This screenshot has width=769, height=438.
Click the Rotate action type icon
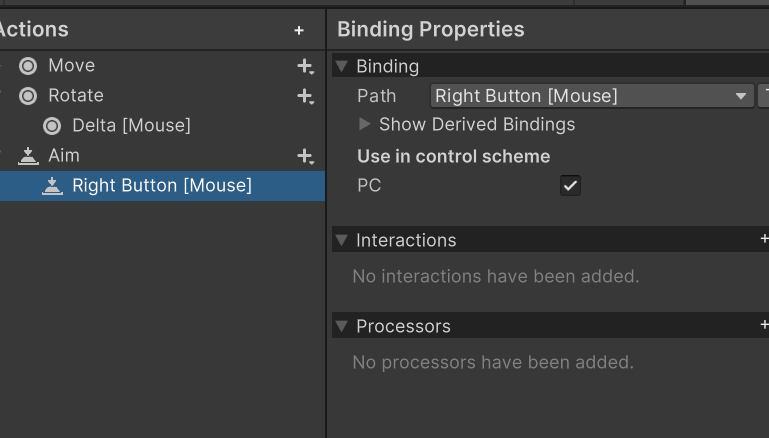pyautogui.click(x=28, y=96)
